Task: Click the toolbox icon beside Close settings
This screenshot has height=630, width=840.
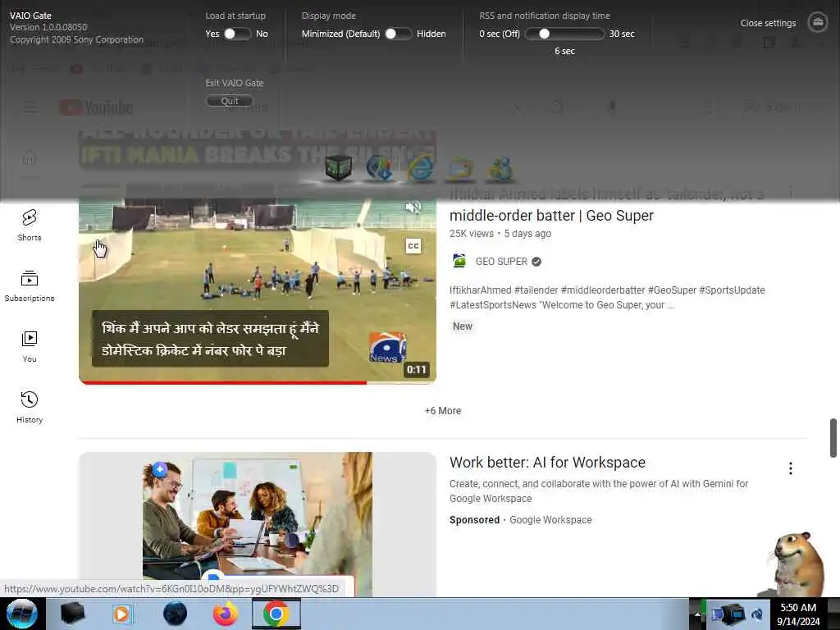Action: (x=818, y=22)
